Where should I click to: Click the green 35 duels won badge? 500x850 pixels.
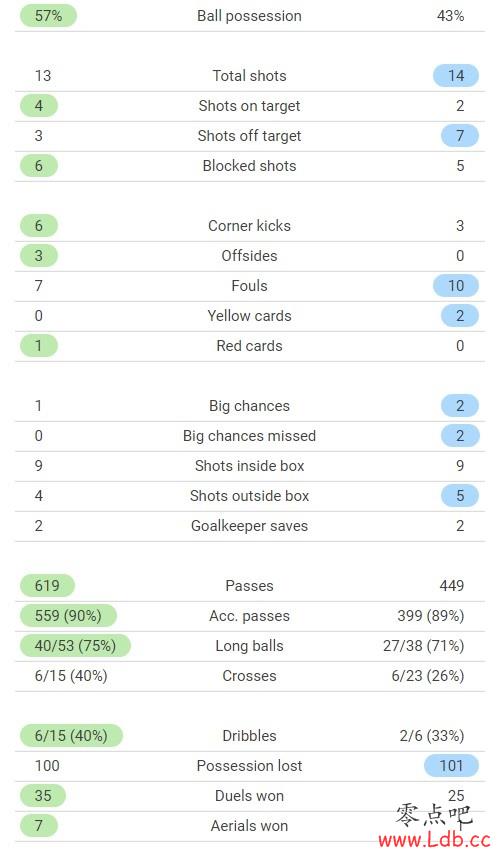[x=43, y=796]
